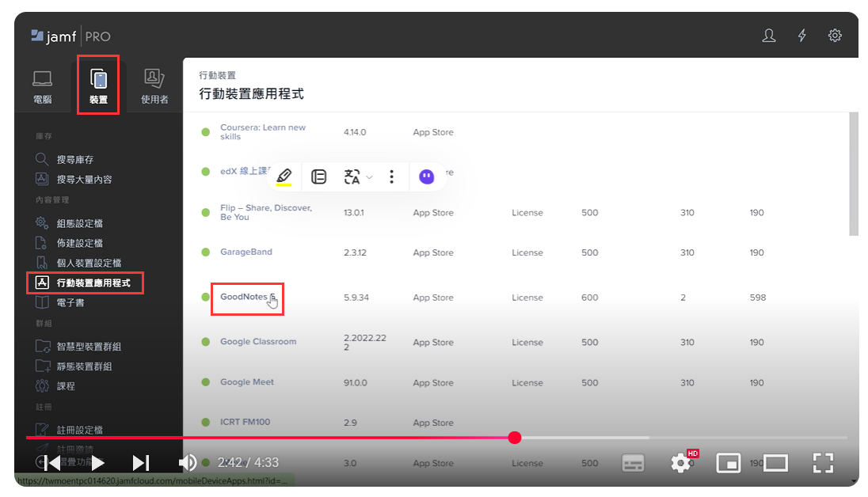The image size is (868, 497).
Task: Click the GoodNotes version 5.9.34 cell
Action: (356, 298)
